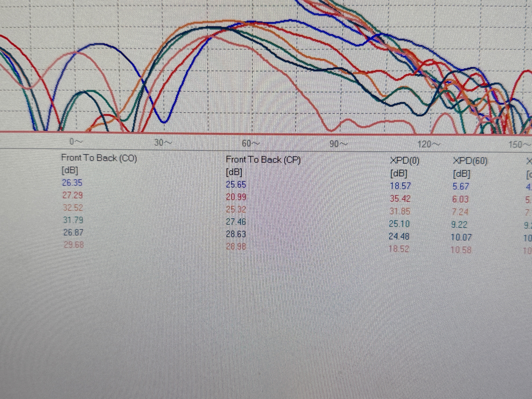Pick the value 25.32
The width and height of the screenshot is (532, 399).
[x=236, y=210]
